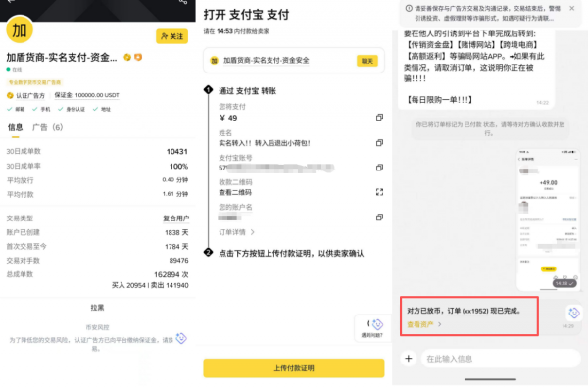Tap the 保证金: 100000.00 USDT text
588x388 pixels.
pos(86,95)
